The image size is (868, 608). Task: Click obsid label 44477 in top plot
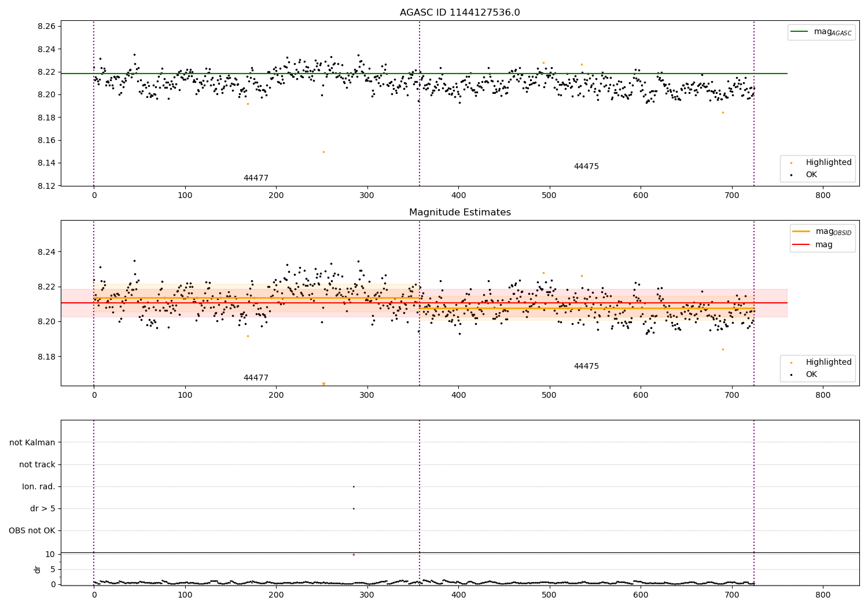(256, 178)
